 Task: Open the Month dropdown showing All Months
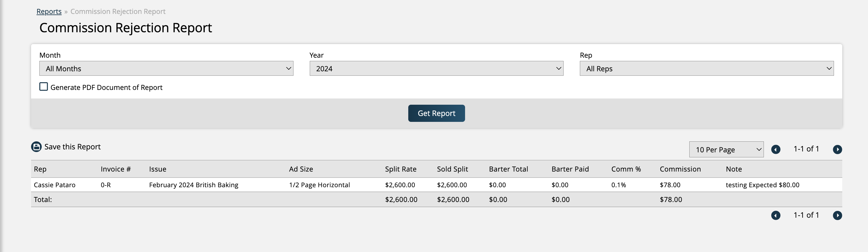166,68
